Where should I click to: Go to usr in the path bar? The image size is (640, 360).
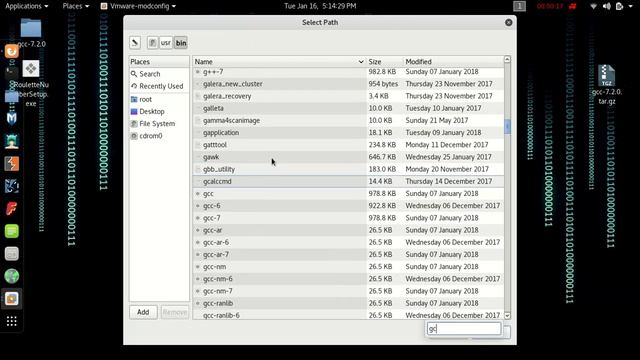(x=165, y=42)
